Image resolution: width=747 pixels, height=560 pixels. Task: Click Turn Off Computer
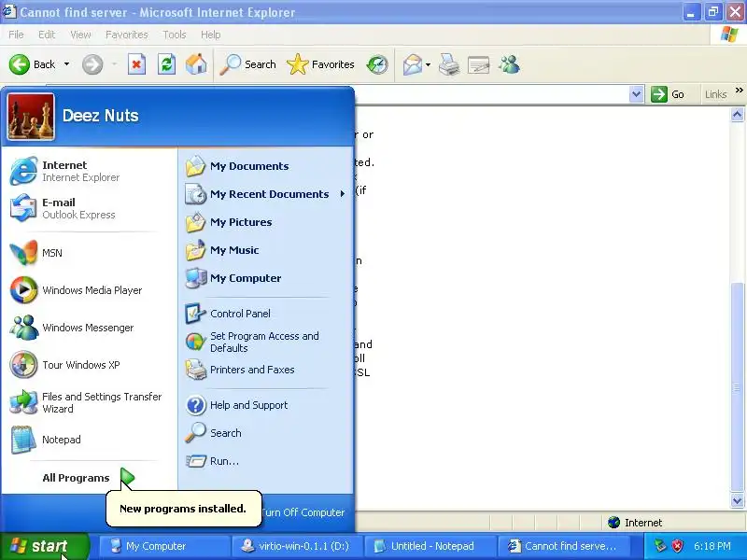[x=303, y=512]
